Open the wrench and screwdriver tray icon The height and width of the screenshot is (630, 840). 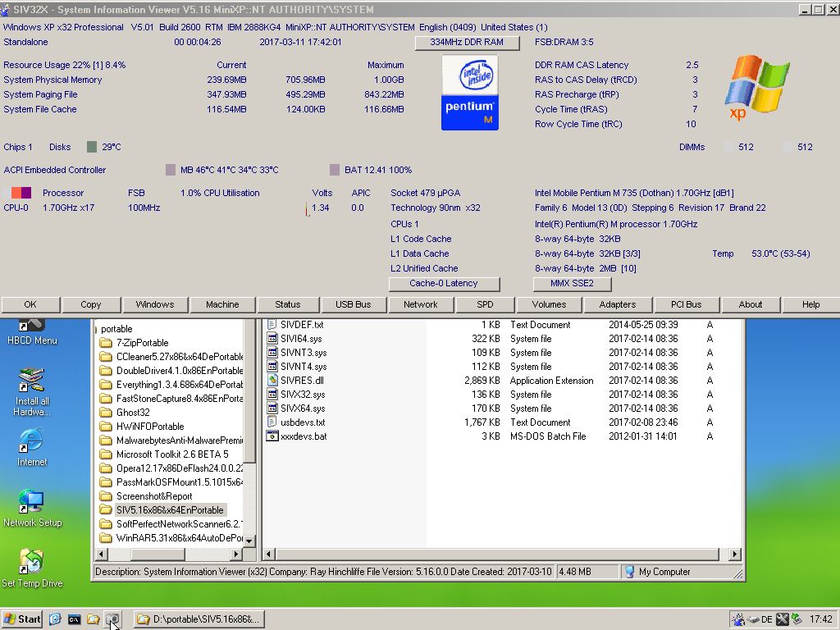782,619
